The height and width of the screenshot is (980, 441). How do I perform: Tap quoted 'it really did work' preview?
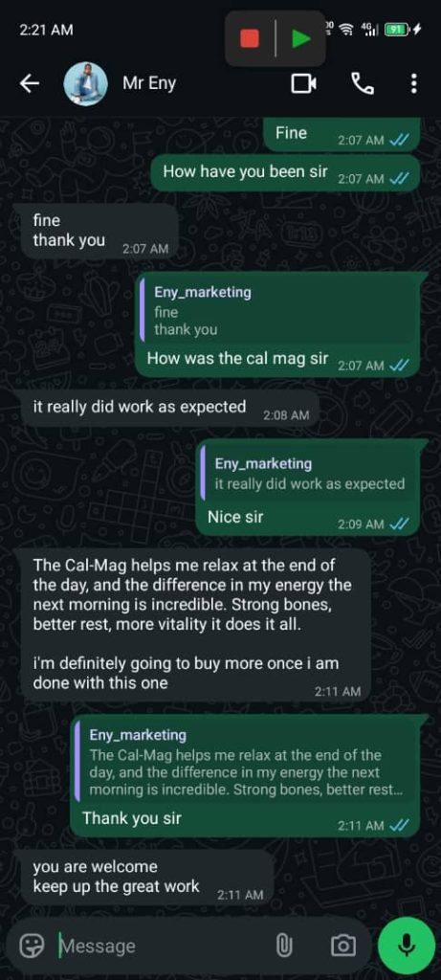tap(310, 474)
